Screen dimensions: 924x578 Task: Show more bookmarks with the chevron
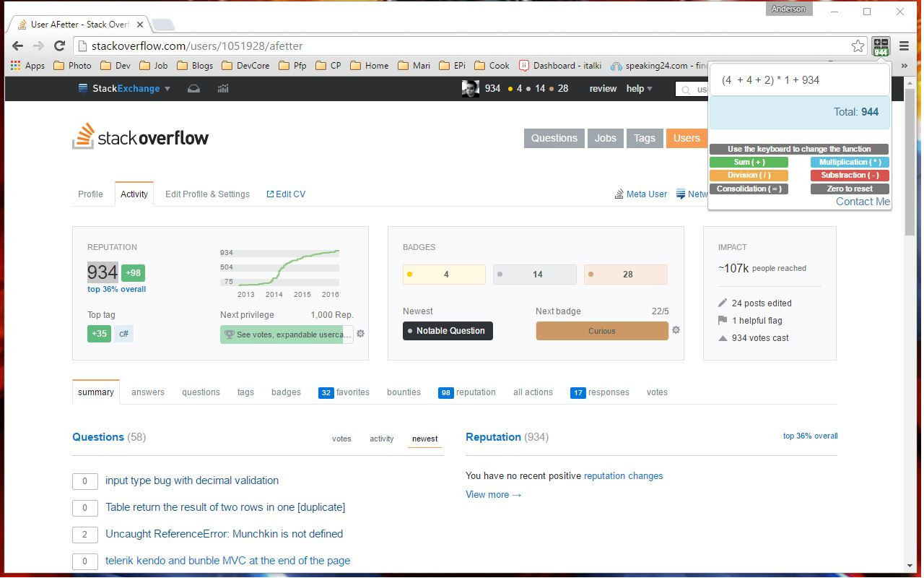[904, 65]
